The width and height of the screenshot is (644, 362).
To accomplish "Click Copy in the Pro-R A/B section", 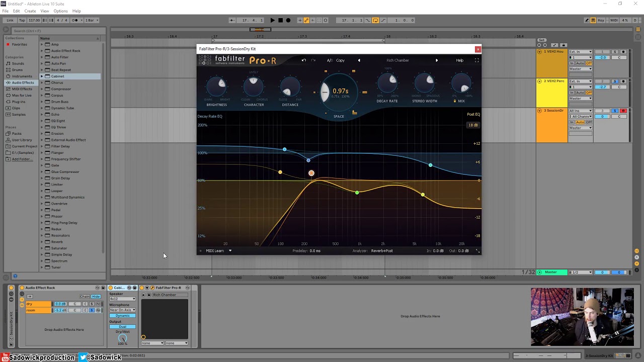I will tap(341, 60).
